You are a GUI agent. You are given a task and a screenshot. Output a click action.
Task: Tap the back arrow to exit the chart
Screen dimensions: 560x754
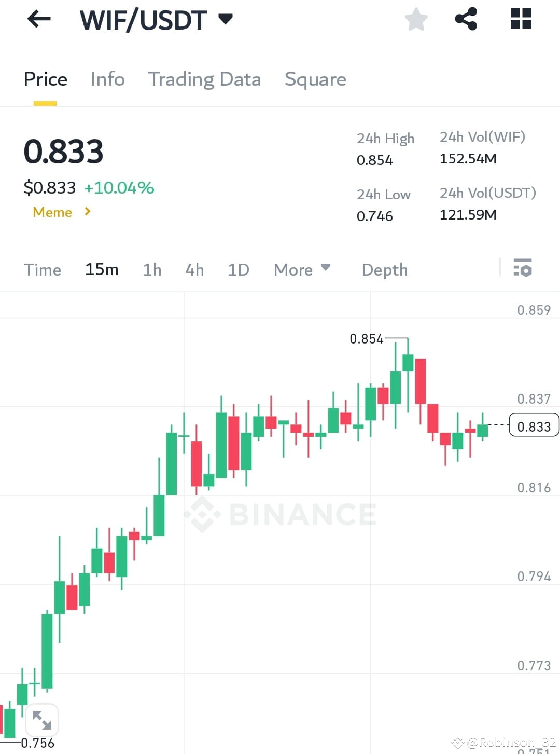[39, 19]
